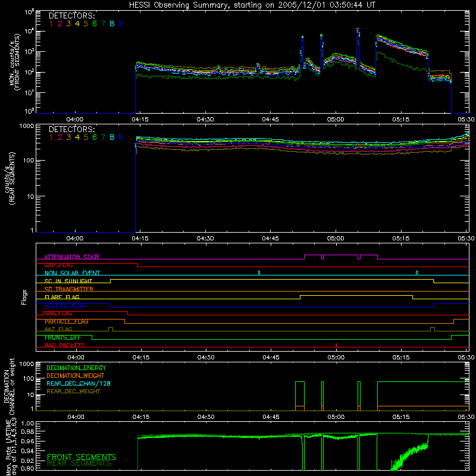Click the SC_IN_SUNLIGHT flag label
Screen dimensions: 476x476
68,281
